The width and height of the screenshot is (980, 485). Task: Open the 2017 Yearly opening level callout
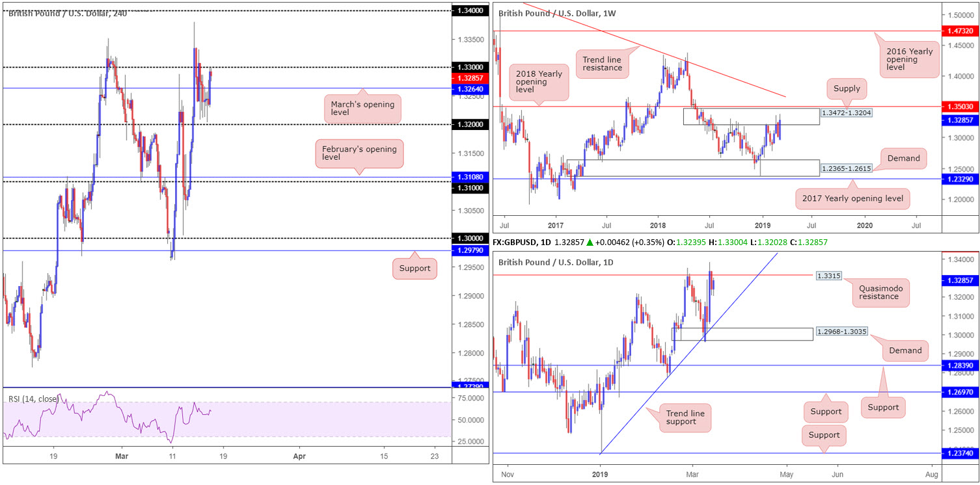852,198
